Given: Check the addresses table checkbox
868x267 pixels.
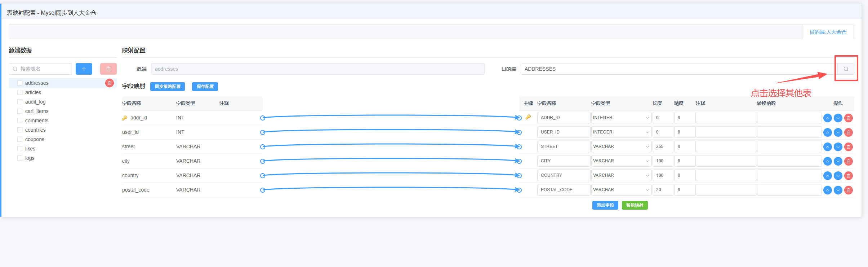Looking at the screenshot, I should 20,83.
